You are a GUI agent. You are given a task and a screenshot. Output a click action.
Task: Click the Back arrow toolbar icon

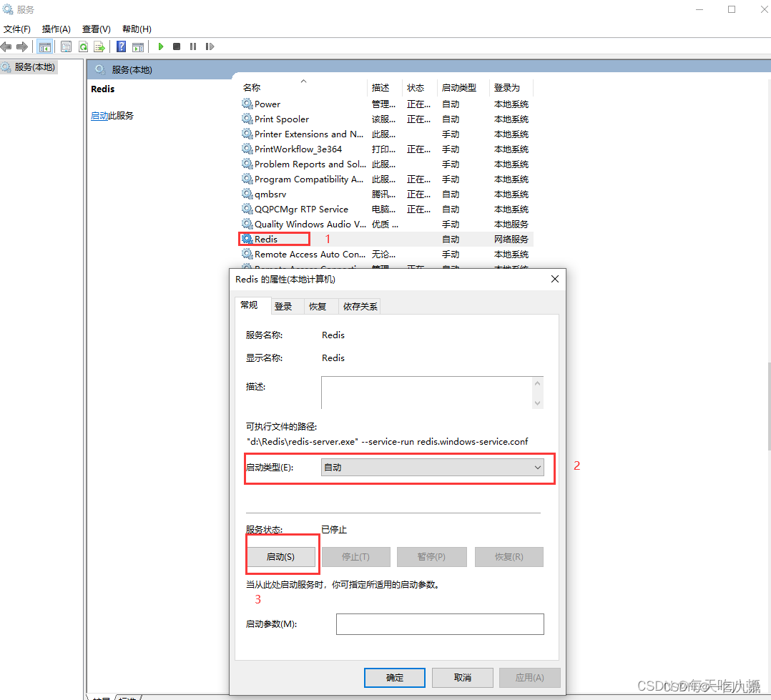[x=6, y=46]
